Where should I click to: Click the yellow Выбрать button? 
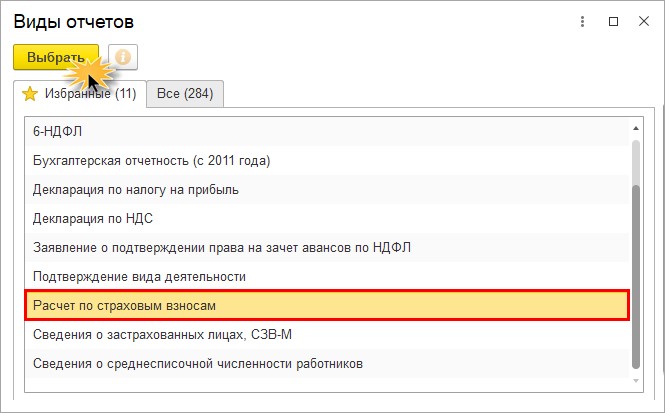55,57
